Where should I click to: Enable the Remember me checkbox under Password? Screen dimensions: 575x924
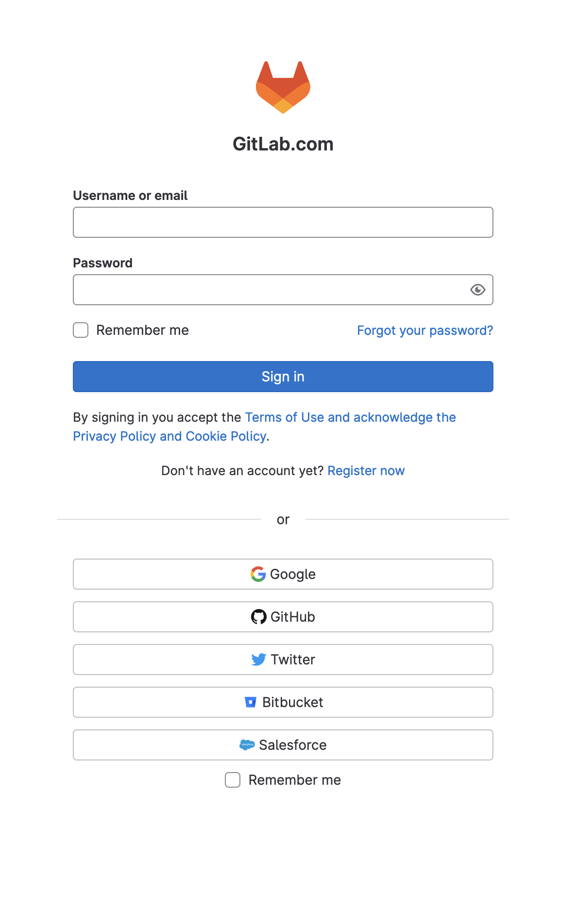pos(80,330)
